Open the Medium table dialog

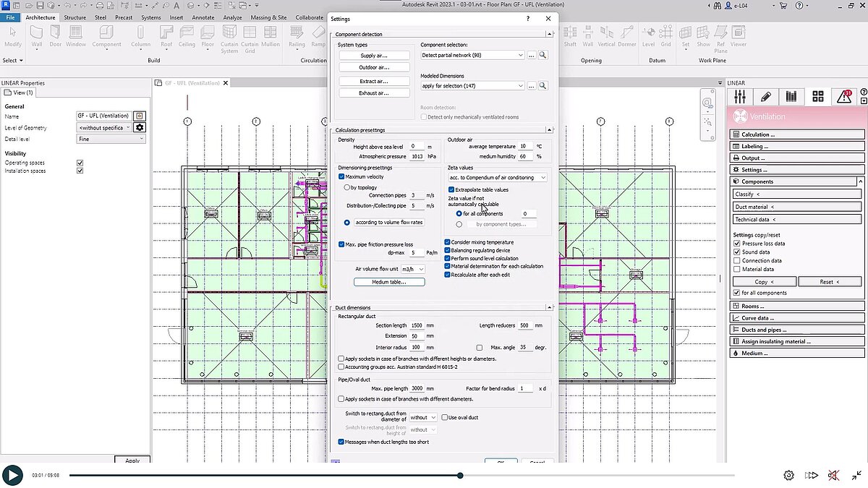[388, 282]
